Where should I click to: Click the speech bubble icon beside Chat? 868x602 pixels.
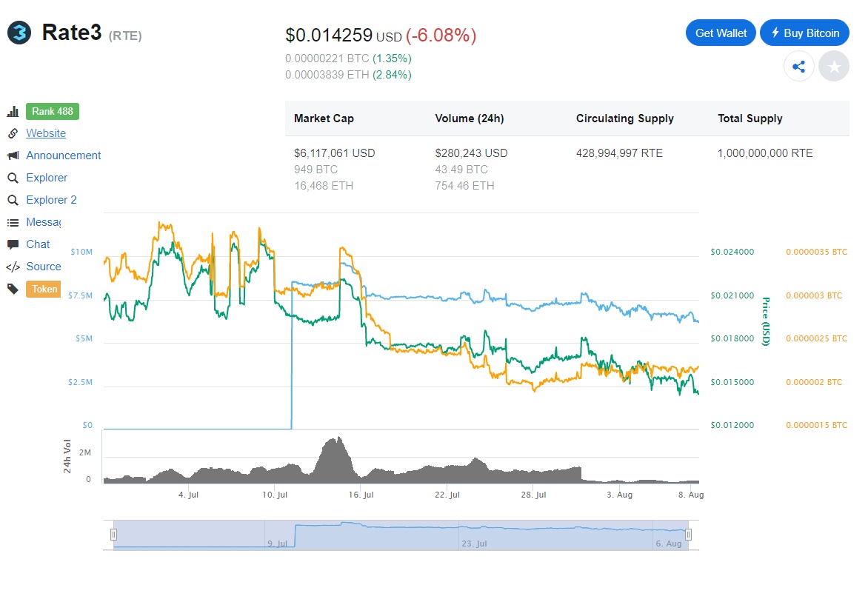[13, 244]
